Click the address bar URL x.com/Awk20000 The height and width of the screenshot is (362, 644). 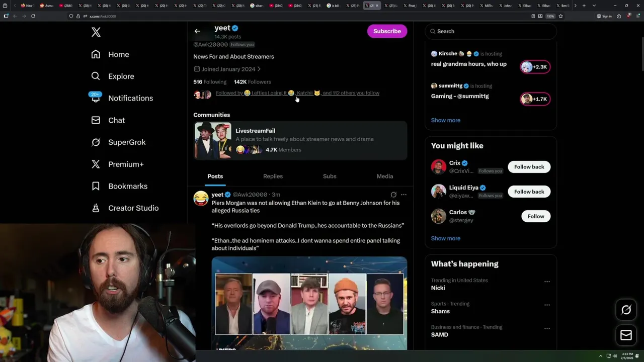103,16
